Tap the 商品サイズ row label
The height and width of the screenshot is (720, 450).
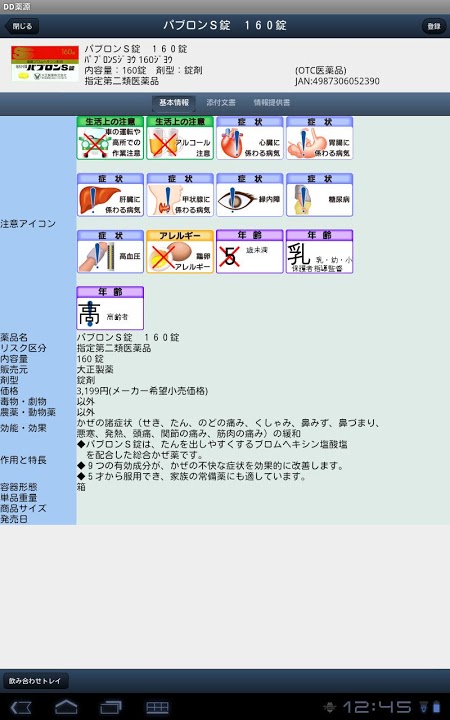click(x=23, y=509)
